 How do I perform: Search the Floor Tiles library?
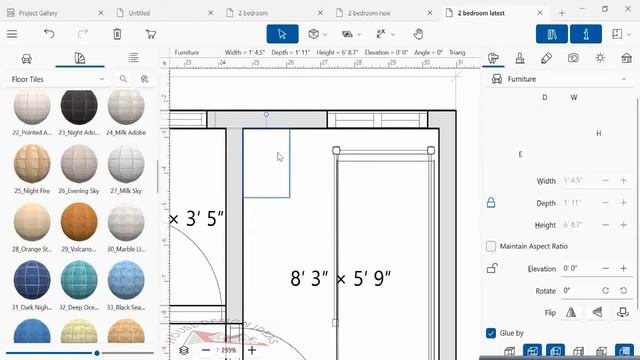tap(123, 79)
